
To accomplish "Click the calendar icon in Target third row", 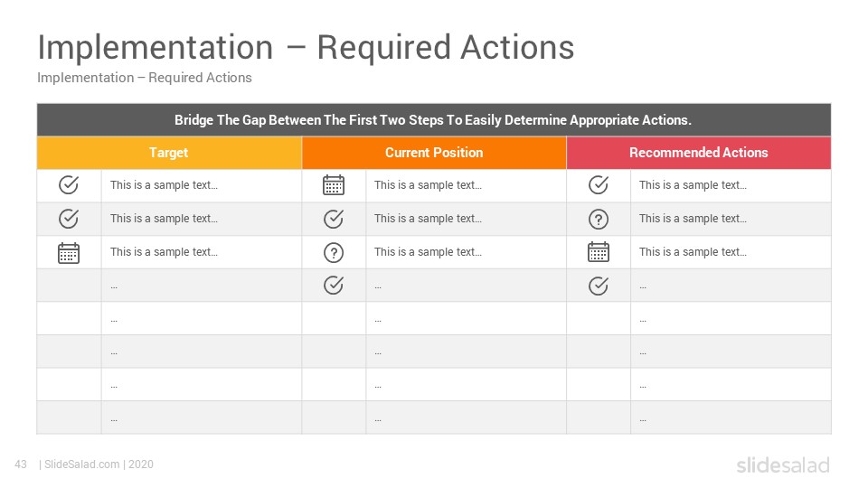I will click(x=69, y=253).
